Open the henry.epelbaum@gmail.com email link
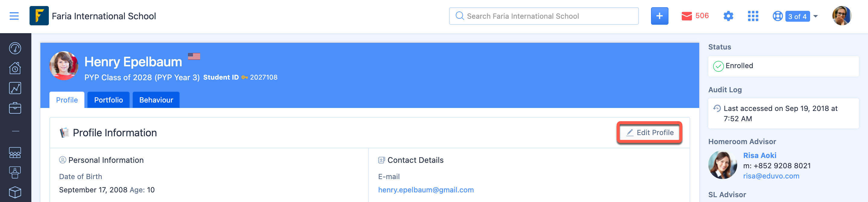The height and width of the screenshot is (202, 868). tap(426, 190)
